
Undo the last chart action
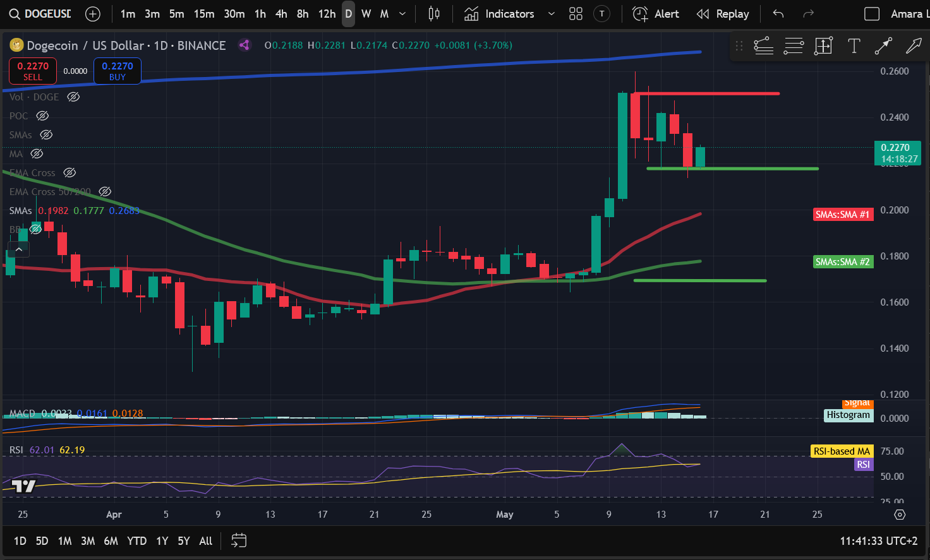778,14
